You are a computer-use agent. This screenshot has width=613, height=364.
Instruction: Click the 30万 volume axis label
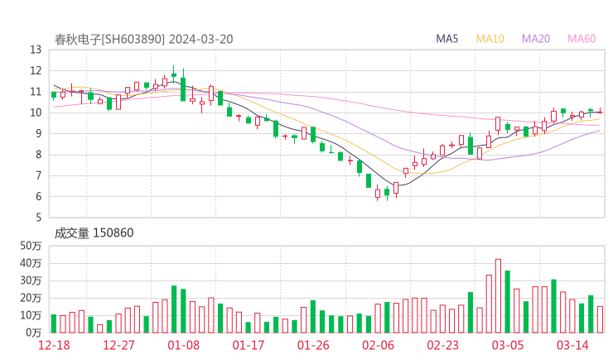coord(31,280)
